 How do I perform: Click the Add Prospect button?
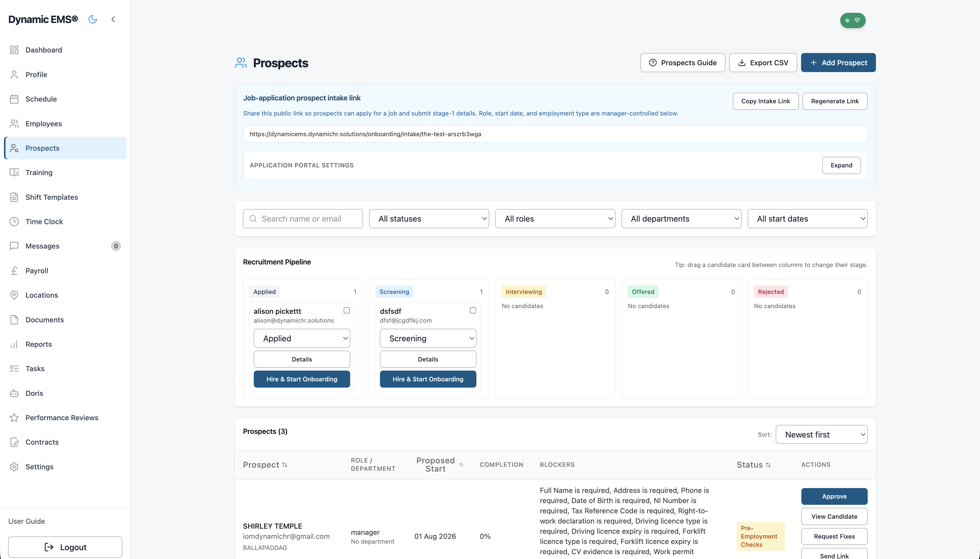click(x=838, y=63)
